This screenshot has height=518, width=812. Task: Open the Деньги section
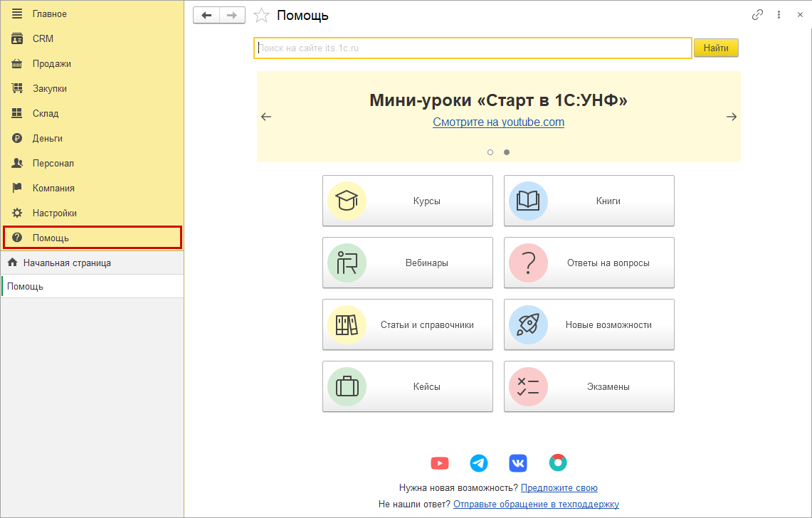[93, 138]
